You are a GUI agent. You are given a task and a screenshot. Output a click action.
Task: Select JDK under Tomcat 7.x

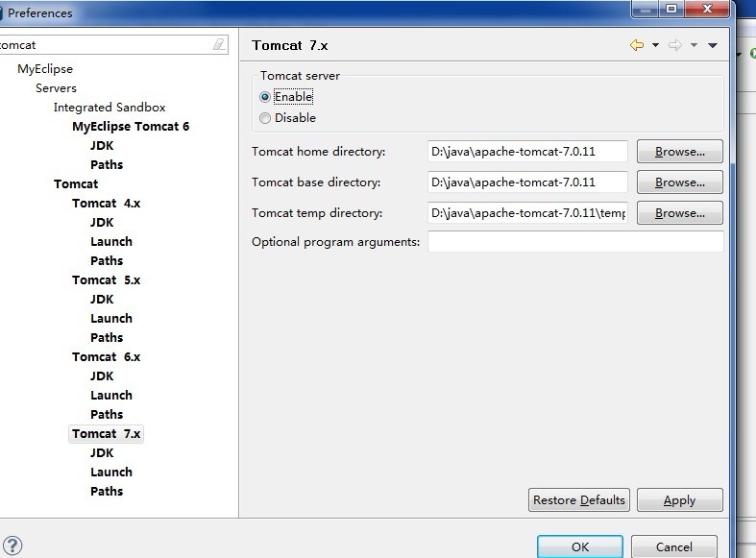(102, 453)
